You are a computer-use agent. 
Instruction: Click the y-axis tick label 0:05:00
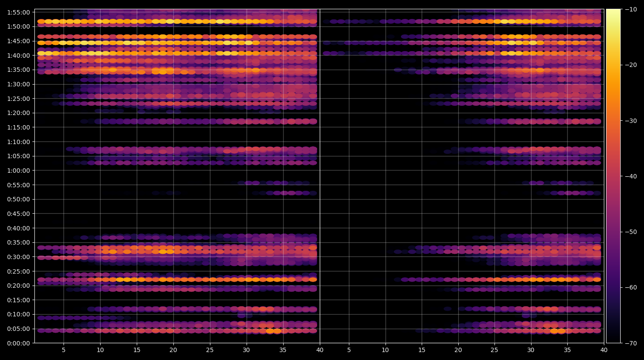point(19,329)
